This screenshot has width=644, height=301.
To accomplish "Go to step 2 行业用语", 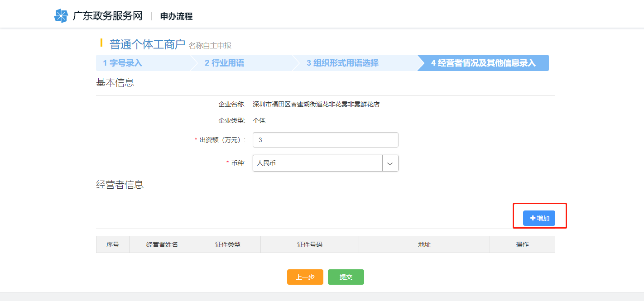I will point(224,63).
